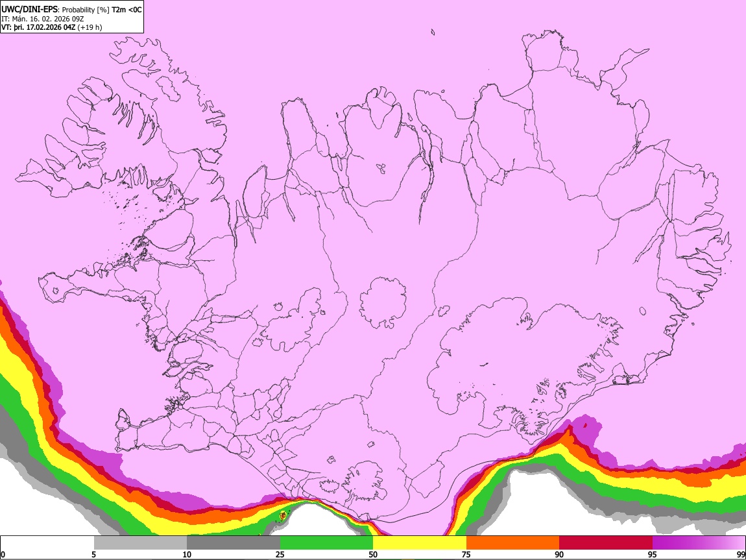Click the legend tick label '99'
The width and height of the screenshot is (746, 560).
coord(741,554)
